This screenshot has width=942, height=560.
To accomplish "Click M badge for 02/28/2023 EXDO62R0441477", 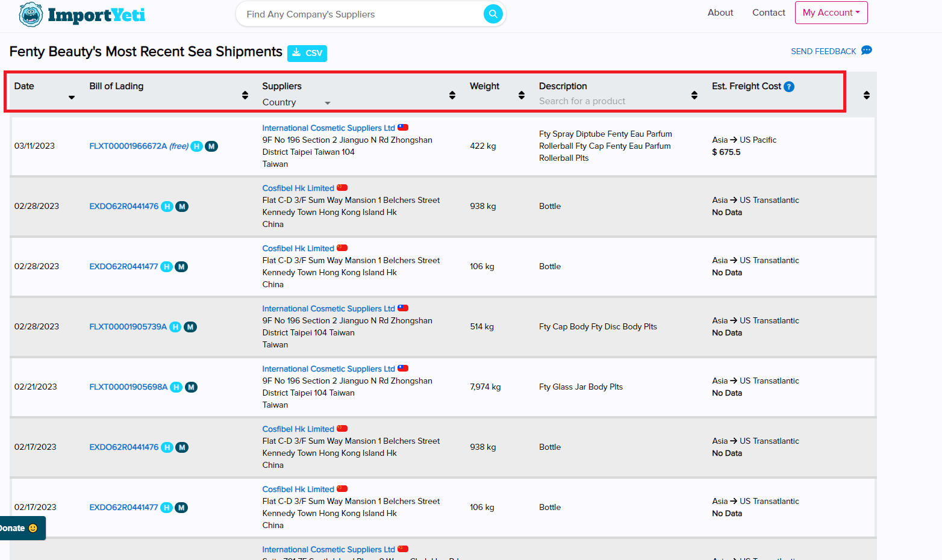I will click(181, 267).
